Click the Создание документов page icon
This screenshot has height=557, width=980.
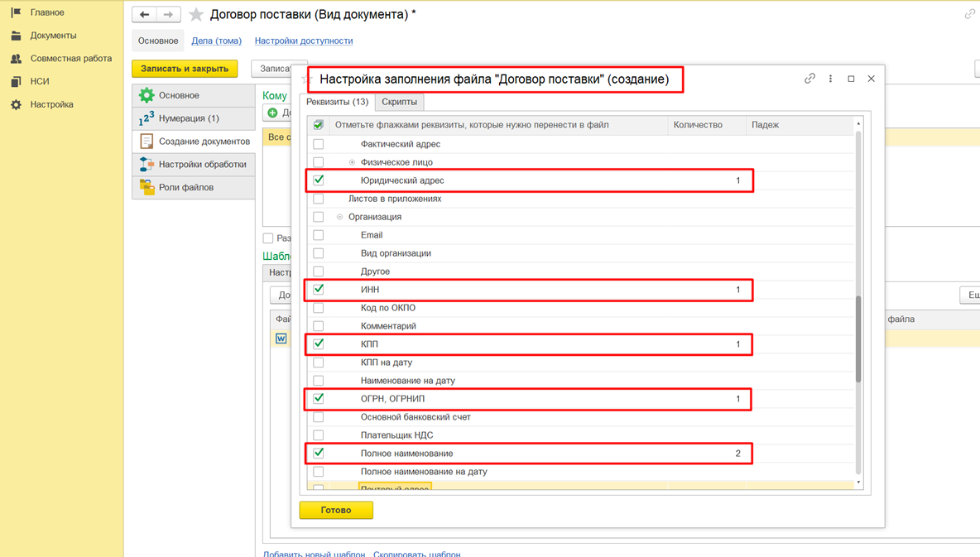(x=147, y=142)
